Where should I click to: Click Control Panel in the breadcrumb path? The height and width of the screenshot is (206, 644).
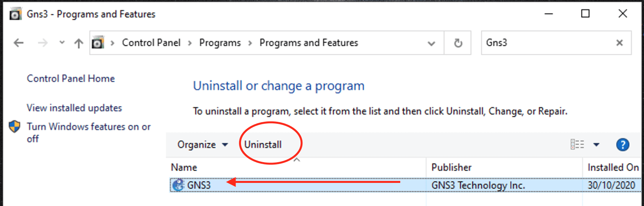click(151, 43)
